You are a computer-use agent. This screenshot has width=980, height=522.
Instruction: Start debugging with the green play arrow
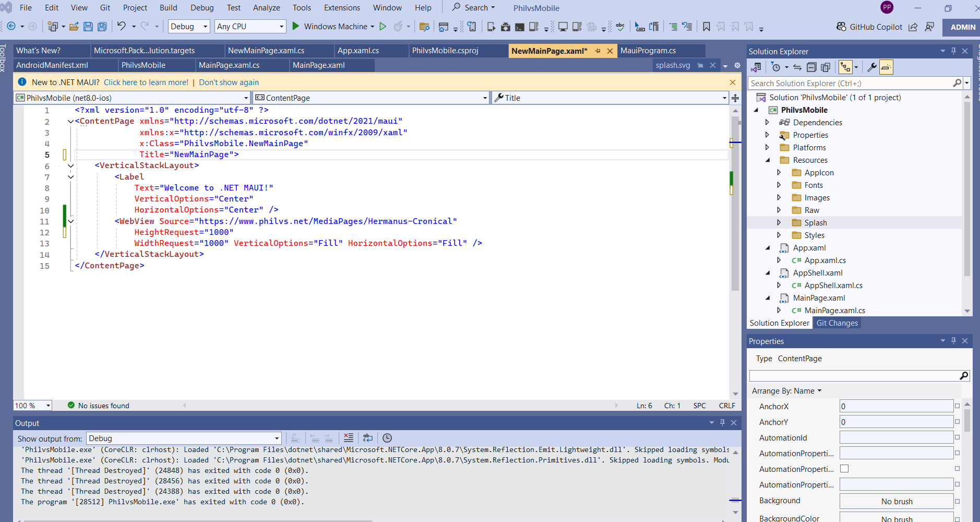[296, 26]
